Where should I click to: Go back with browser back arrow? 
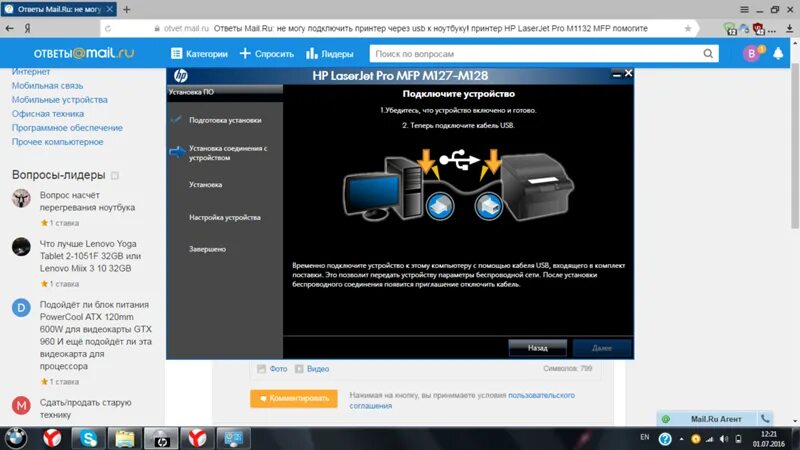click(9, 29)
